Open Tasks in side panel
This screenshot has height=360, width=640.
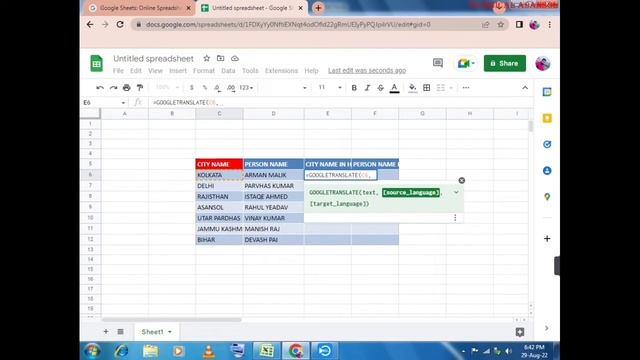(547, 144)
